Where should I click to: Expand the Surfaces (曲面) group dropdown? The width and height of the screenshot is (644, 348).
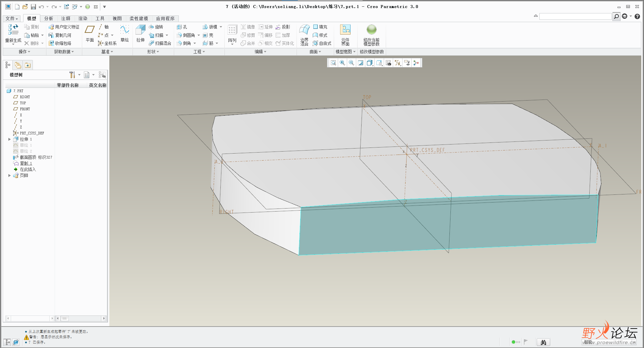(315, 52)
